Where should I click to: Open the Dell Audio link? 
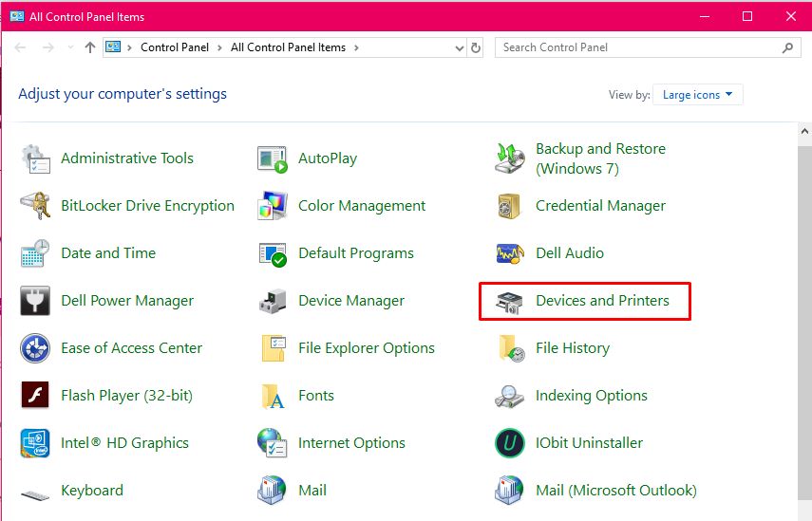[x=570, y=253]
